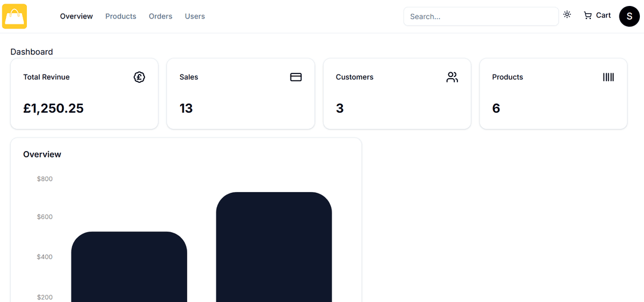This screenshot has height=302, width=644.
Task: Click the barcode icon in Products card
Action: 608,77
